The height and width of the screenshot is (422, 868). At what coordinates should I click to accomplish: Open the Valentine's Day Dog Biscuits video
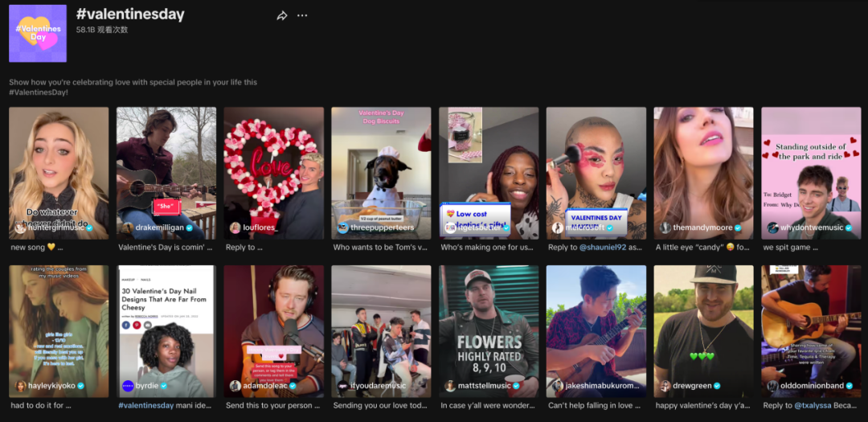pos(381,173)
